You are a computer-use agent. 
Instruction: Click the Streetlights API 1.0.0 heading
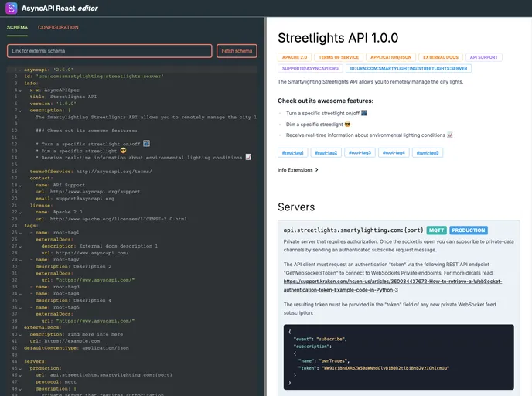click(x=338, y=38)
